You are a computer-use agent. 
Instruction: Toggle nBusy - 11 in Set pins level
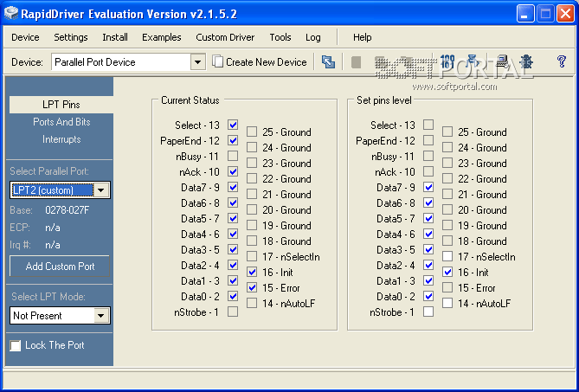point(428,156)
